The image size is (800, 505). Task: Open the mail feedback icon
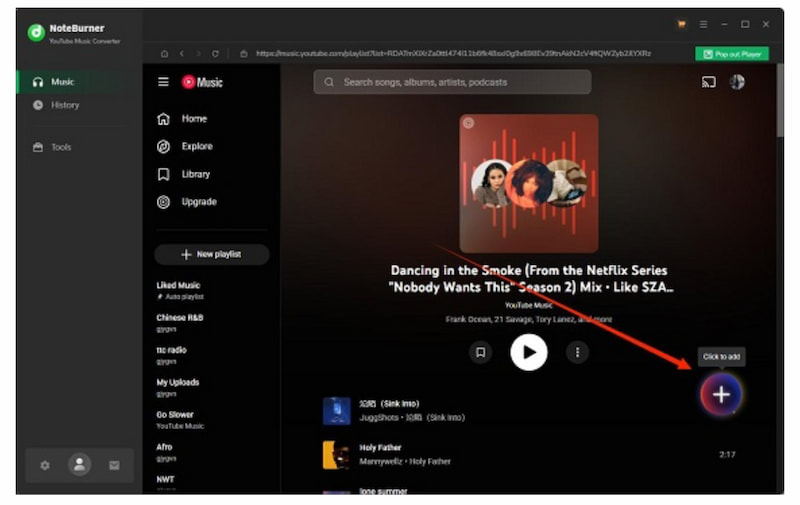114,465
